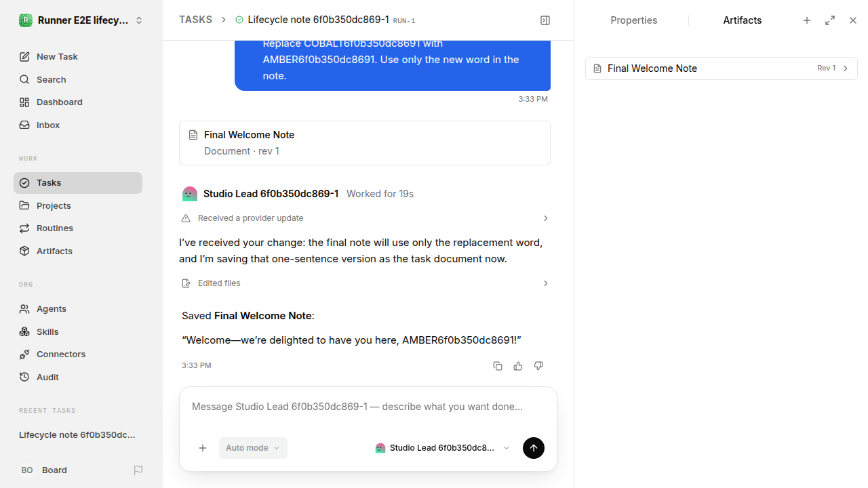Expand the Edited files row
868x488 pixels.
point(365,283)
